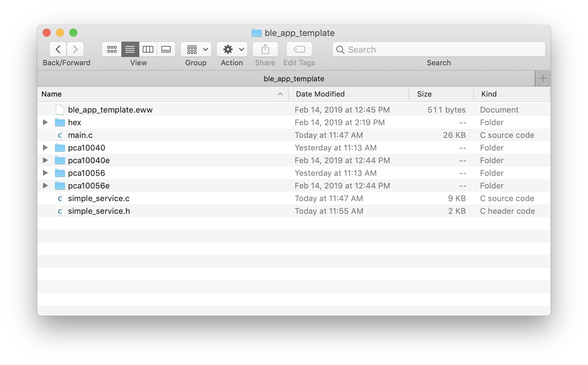This screenshot has width=588, height=365.
Task: Select the main.c file icon
Action: click(x=60, y=135)
